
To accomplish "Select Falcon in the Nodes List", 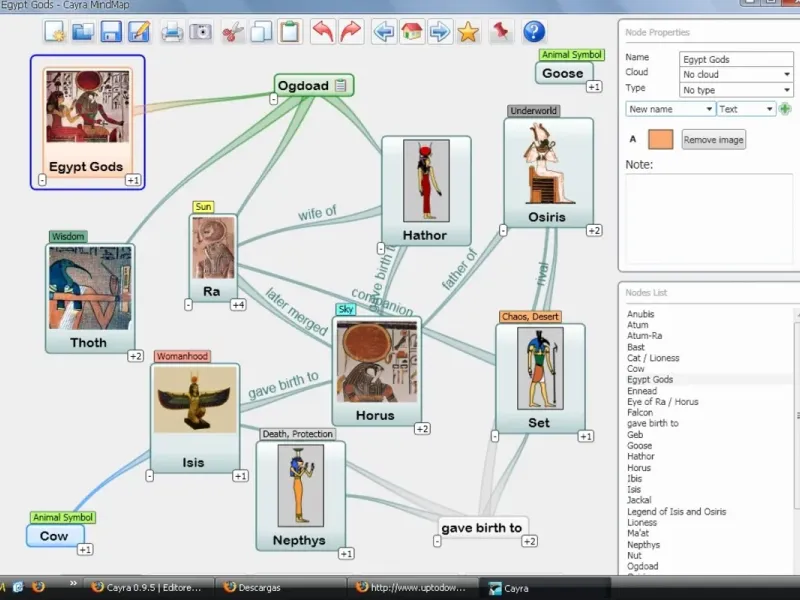I will tap(640, 413).
